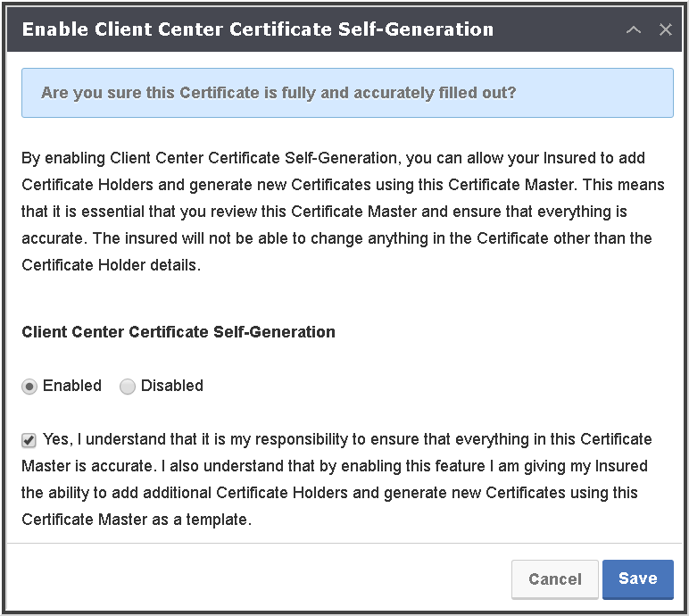
Task: Choose the Disabled radio button
Action: [128, 387]
